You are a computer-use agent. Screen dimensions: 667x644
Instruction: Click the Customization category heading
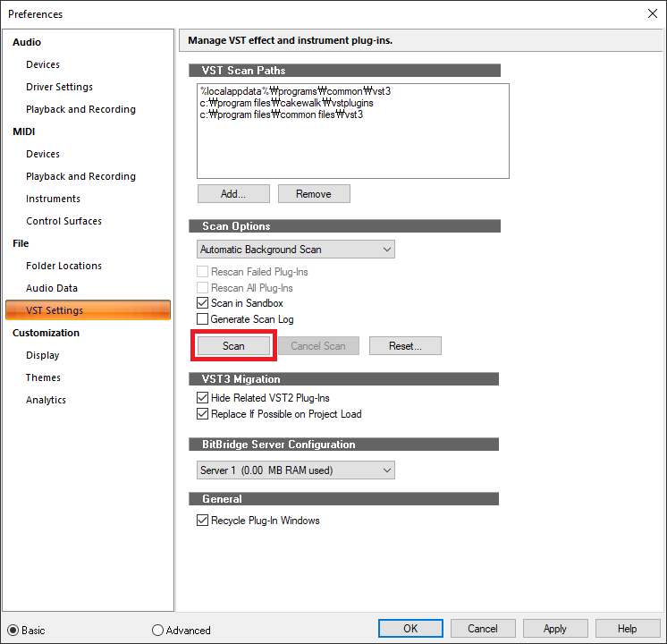tap(46, 333)
